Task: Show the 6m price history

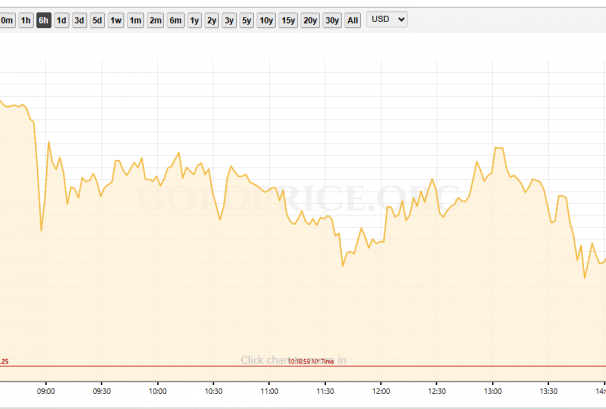Action: pos(175,20)
